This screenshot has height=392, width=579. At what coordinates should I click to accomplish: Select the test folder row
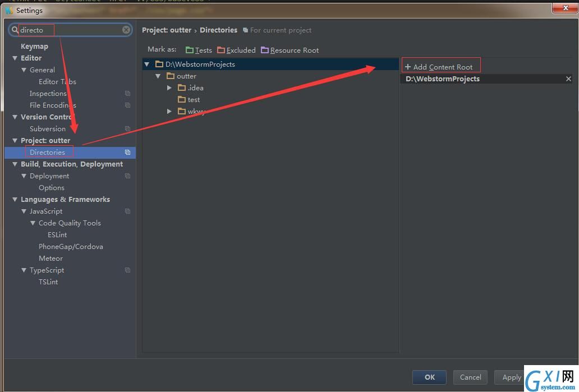tap(270, 100)
